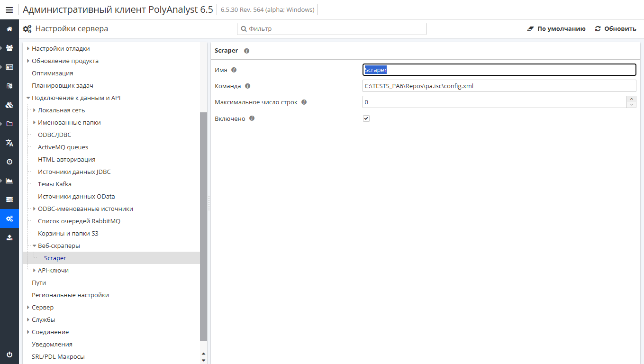Click info icon next to Scraper heading
Image resolution: width=644 pixels, height=364 pixels.
(x=246, y=51)
